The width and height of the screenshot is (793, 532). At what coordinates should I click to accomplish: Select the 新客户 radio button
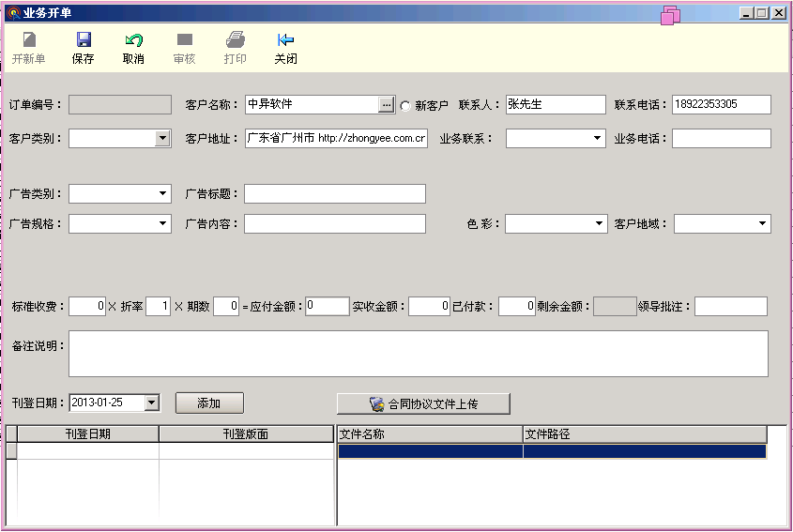(405, 105)
